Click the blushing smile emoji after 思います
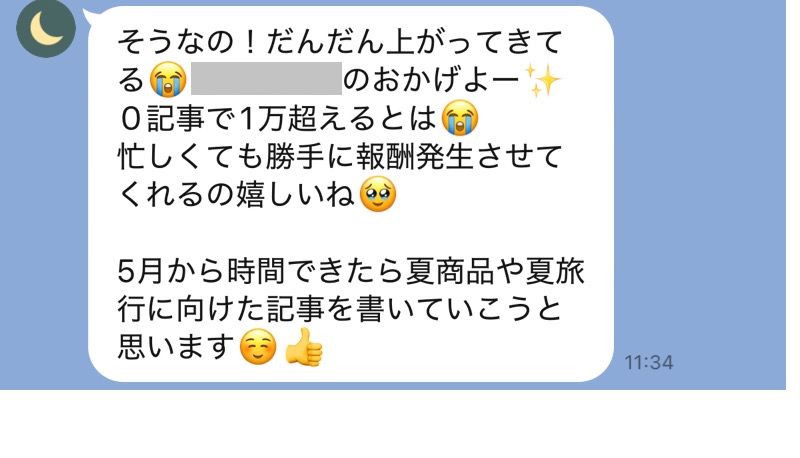This screenshot has height=458, width=800. (x=258, y=347)
